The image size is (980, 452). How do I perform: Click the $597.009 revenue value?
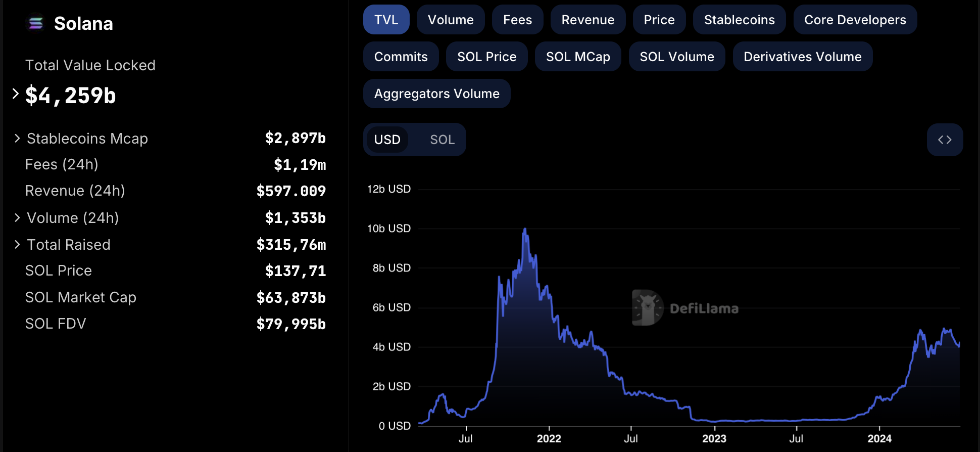(291, 191)
